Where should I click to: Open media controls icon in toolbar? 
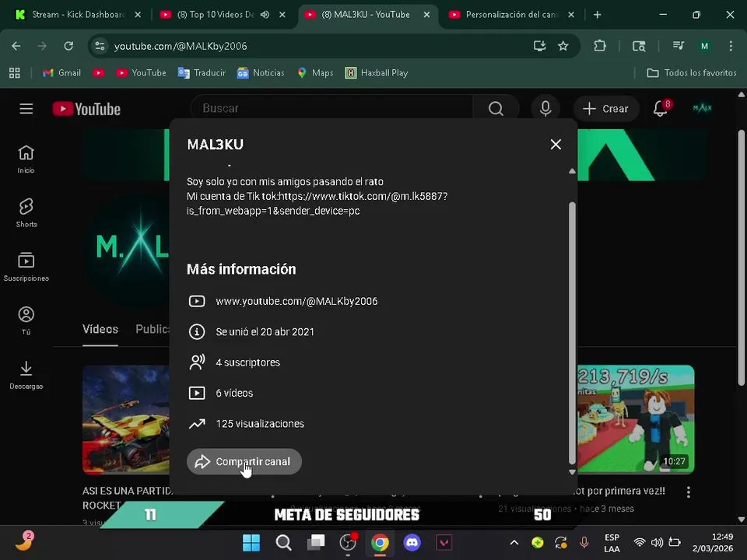coord(679,46)
